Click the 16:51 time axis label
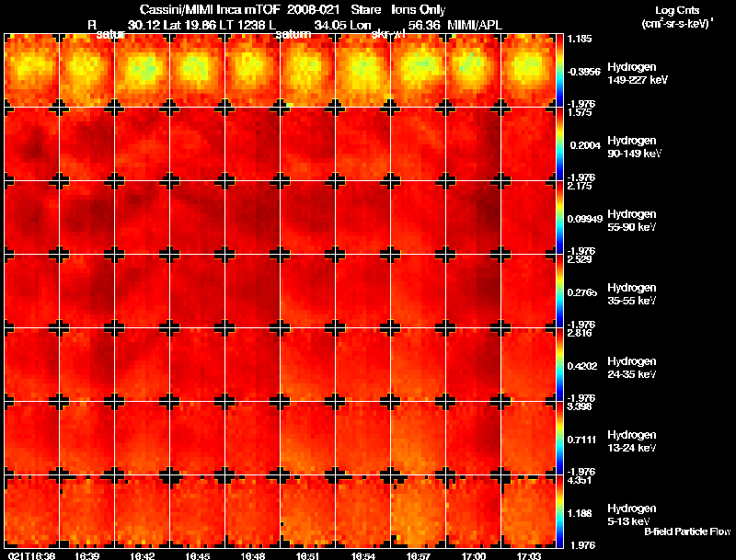The height and width of the screenshot is (560, 736). coord(308,555)
